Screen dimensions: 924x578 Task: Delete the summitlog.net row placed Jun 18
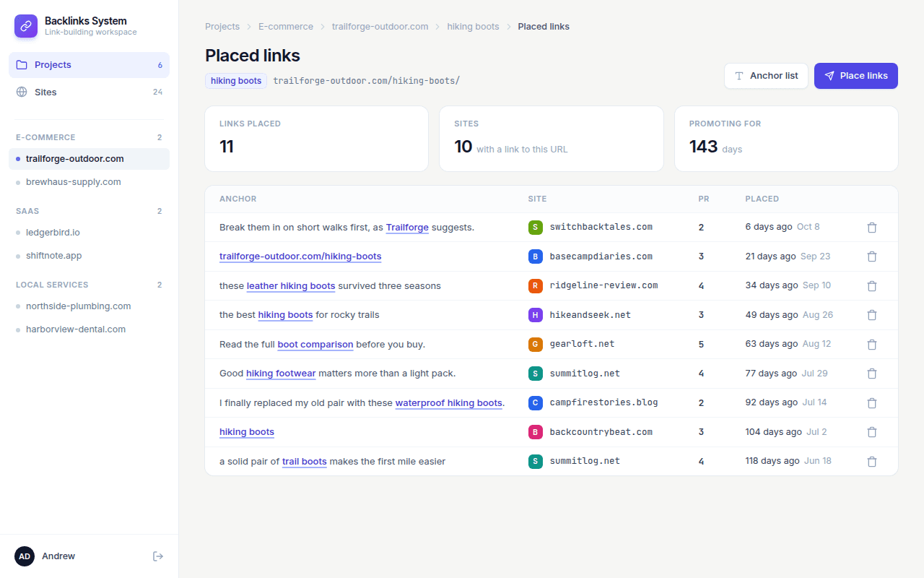(871, 462)
